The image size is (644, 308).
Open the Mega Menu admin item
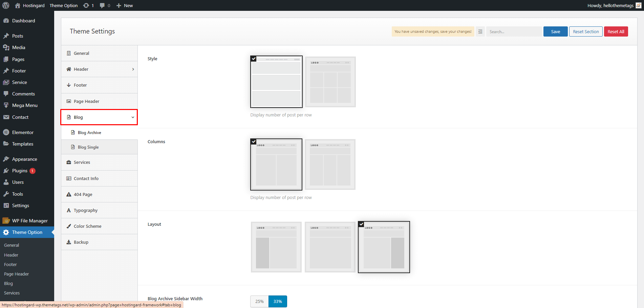pyautogui.click(x=27, y=105)
